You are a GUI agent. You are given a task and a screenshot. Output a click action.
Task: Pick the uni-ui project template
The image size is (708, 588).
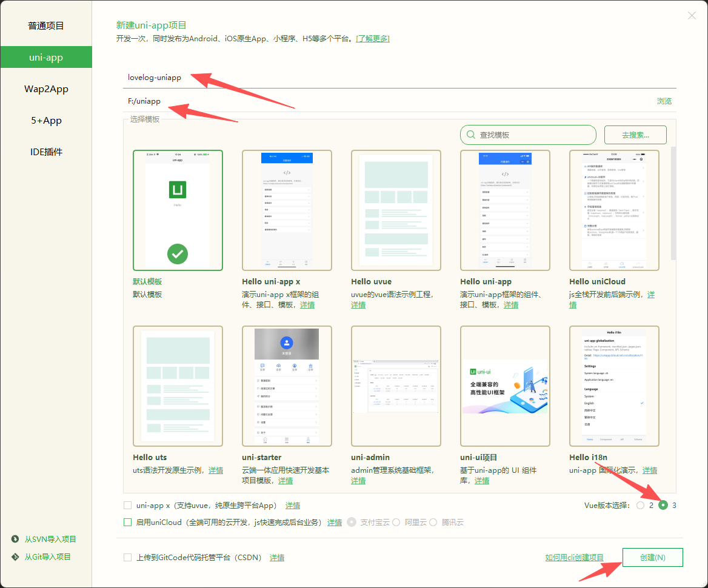point(505,386)
